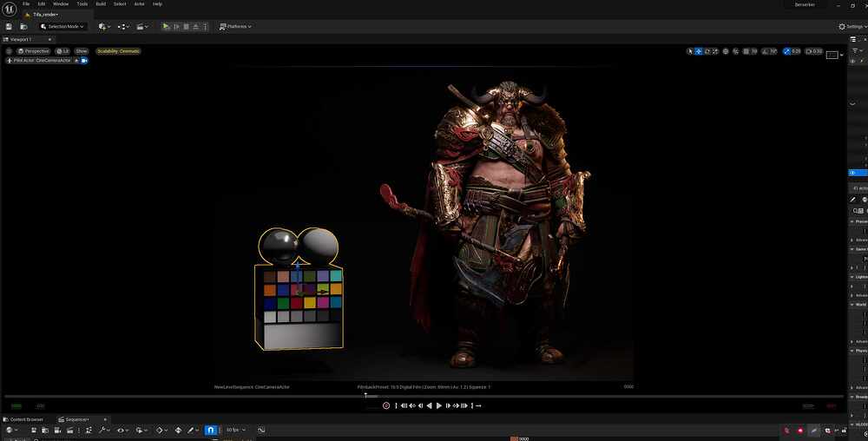
Task: Click the skip frame button in main toolbar
Action: tap(176, 27)
